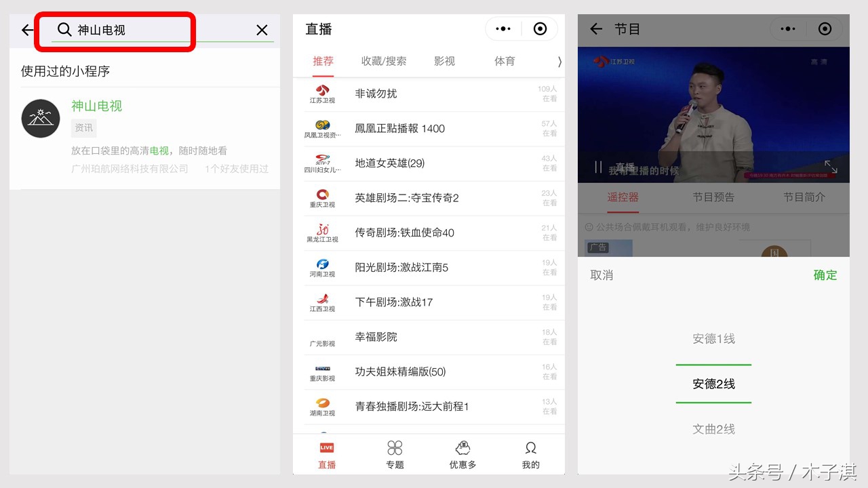Clear the search text with the X
Screen dimensions: 868x488
click(x=262, y=30)
